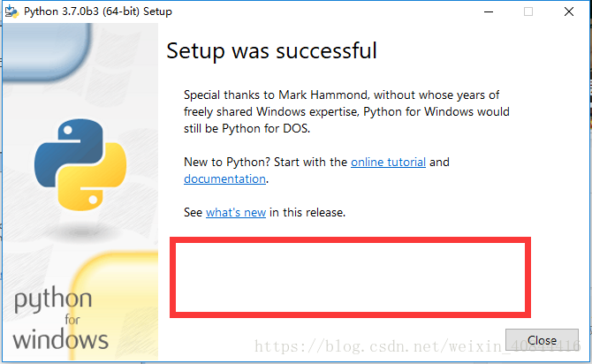Minimize the Python Setup window
Viewport: 592px width, 364px height.
click(x=487, y=11)
